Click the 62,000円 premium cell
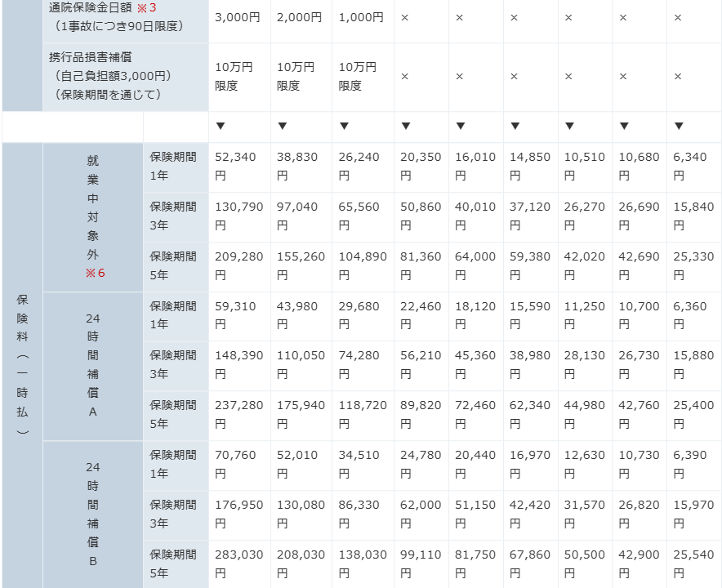This screenshot has height=588, width=722. click(x=421, y=515)
